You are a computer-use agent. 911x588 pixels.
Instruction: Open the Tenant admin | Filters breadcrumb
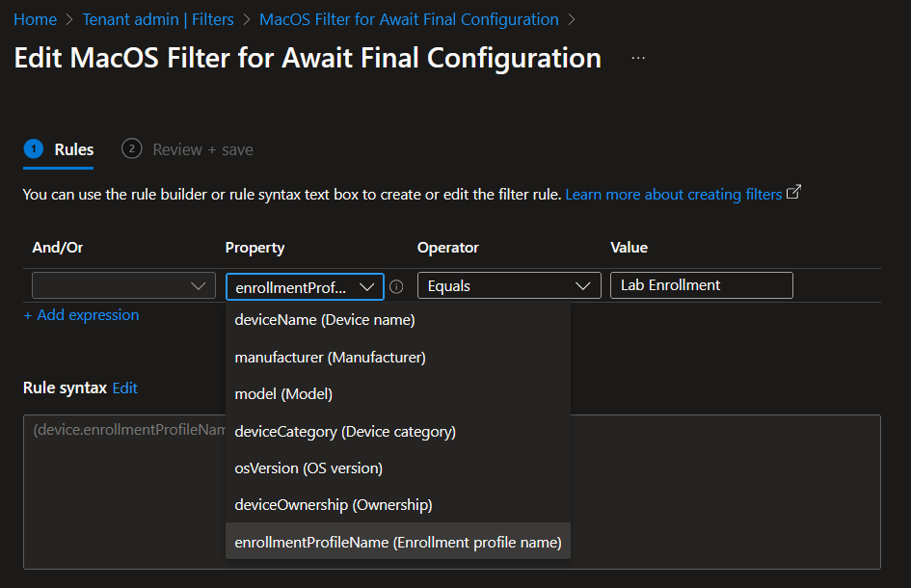[x=158, y=19]
